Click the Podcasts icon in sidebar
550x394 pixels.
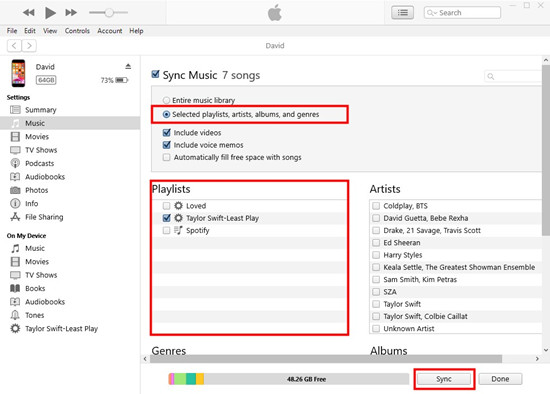(x=15, y=163)
